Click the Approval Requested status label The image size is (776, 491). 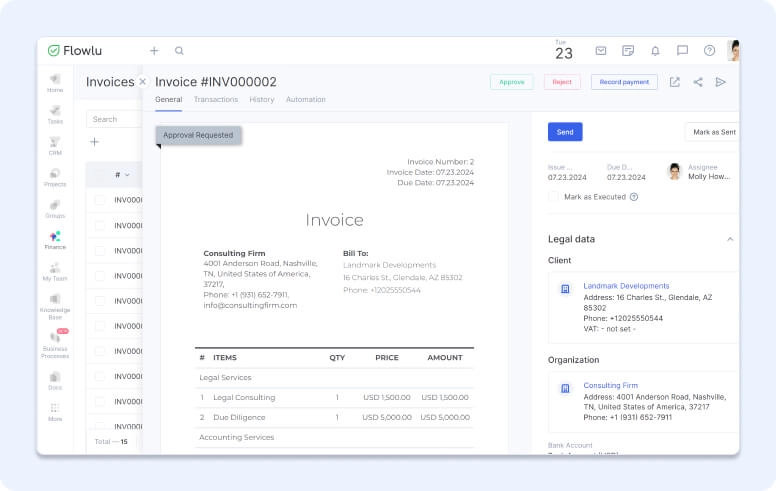coord(198,135)
